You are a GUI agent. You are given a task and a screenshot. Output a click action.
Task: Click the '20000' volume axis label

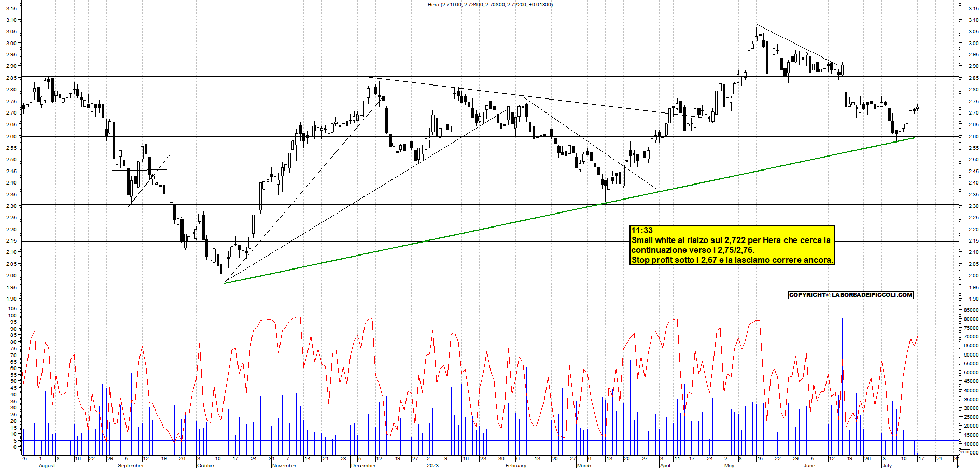click(x=971, y=426)
